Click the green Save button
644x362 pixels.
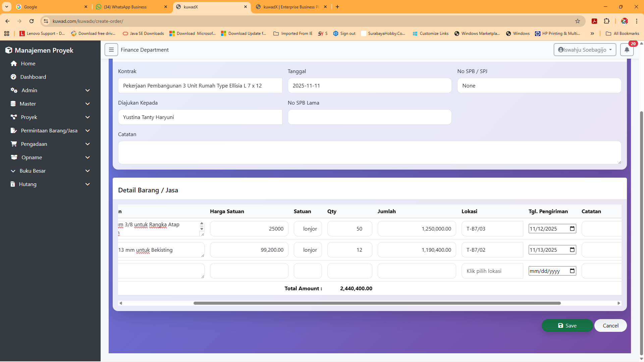pos(567,325)
